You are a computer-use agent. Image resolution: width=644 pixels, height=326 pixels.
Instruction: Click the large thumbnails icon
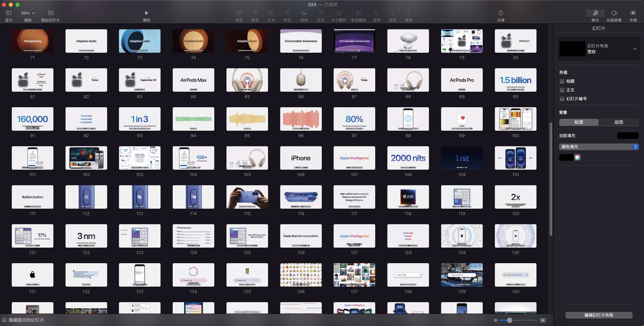click(543, 320)
